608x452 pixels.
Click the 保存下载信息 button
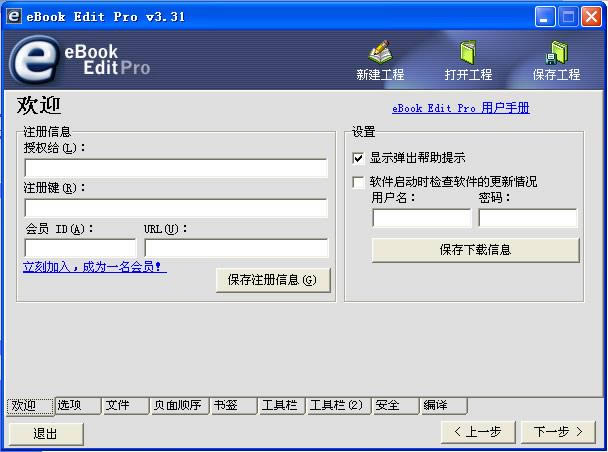tap(475, 250)
